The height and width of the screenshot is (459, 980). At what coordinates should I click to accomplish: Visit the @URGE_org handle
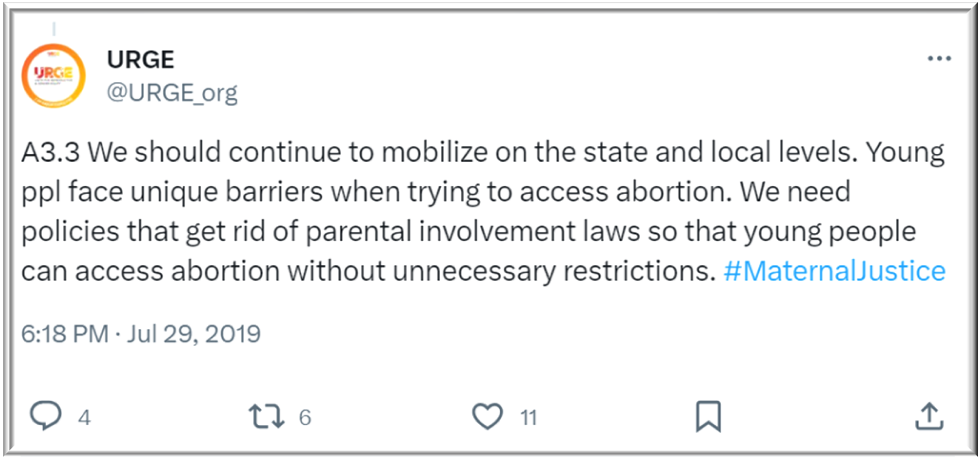(x=172, y=93)
